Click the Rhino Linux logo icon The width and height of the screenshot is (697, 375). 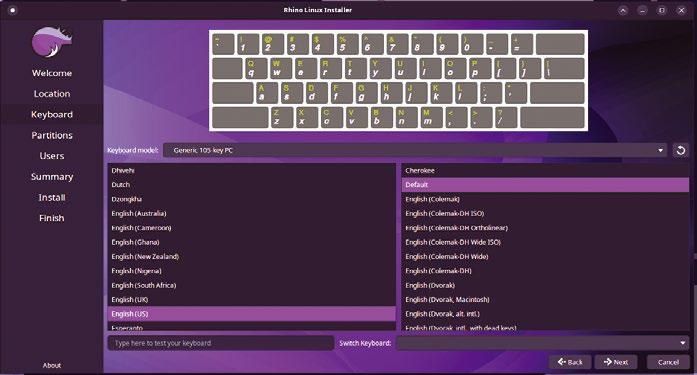[x=52, y=42]
